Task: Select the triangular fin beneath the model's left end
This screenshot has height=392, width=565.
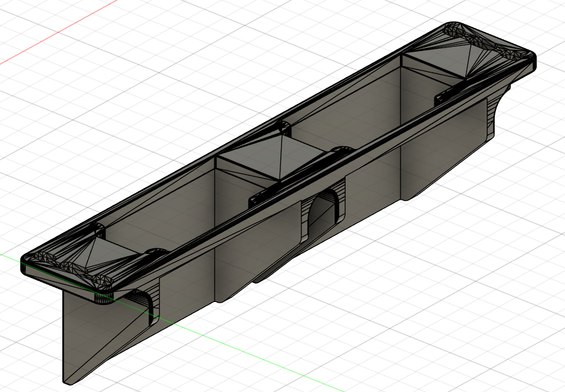Action: 105,337
